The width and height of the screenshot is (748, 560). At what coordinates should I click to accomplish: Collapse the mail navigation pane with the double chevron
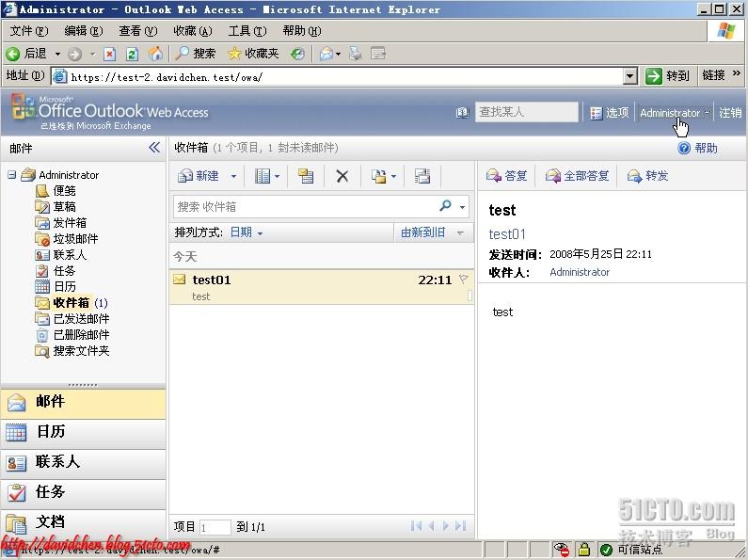[x=154, y=148]
